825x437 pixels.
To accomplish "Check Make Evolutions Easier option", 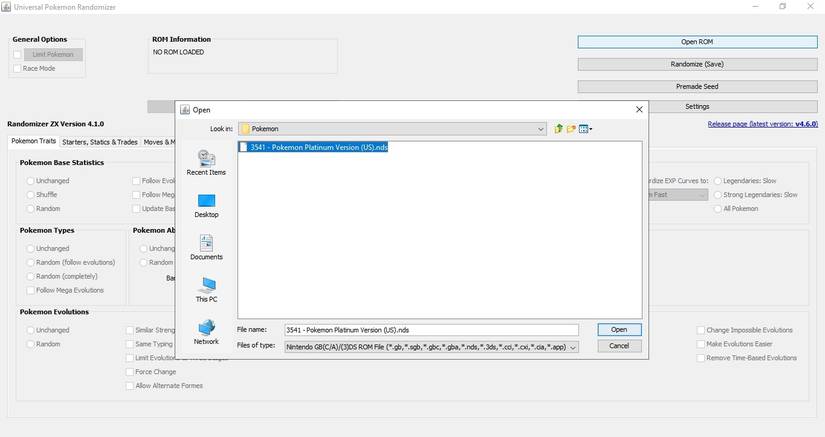I will 700,344.
